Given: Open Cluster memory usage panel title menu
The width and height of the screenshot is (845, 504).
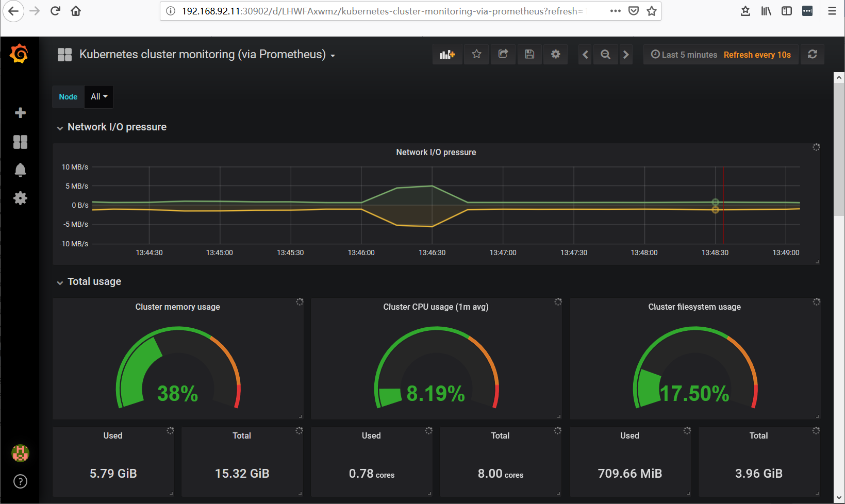Looking at the screenshot, I should tap(178, 307).
